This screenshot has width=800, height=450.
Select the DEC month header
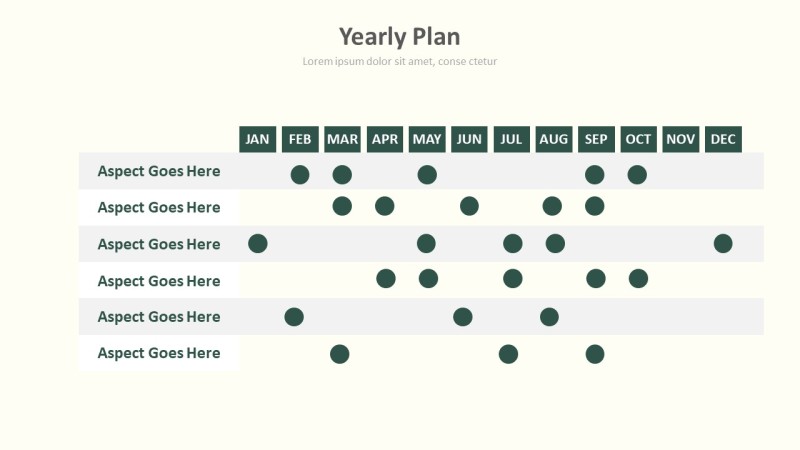[723, 139]
